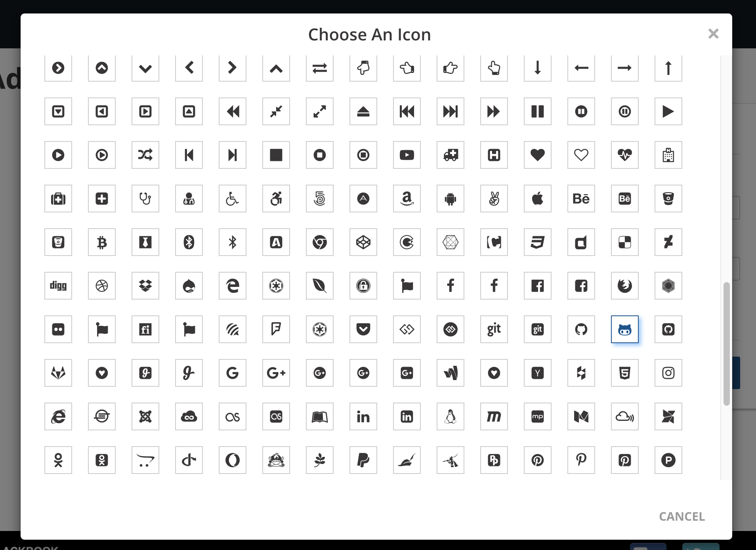Pick the Apple logo icon
This screenshot has height=550, width=756.
[538, 199]
